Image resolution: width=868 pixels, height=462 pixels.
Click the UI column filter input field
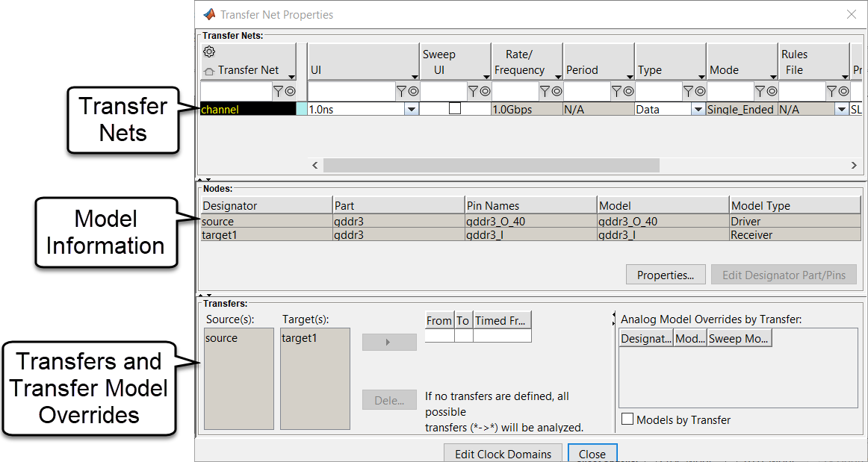pos(352,91)
